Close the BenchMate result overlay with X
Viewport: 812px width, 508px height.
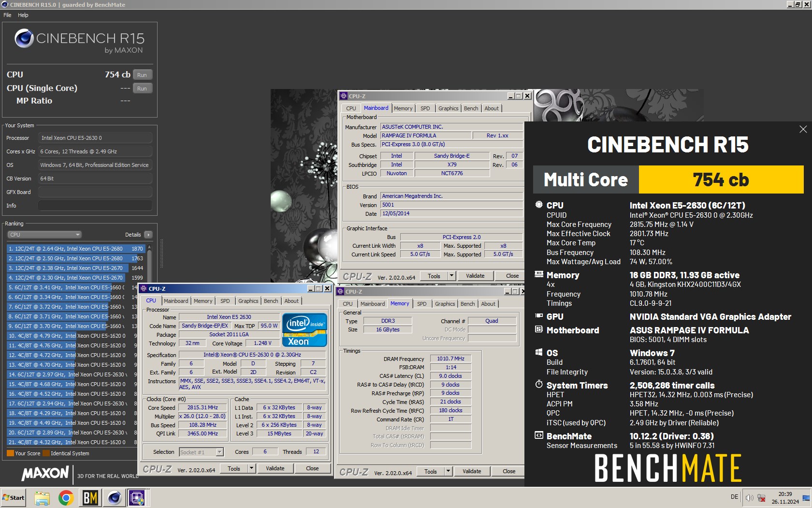point(803,129)
